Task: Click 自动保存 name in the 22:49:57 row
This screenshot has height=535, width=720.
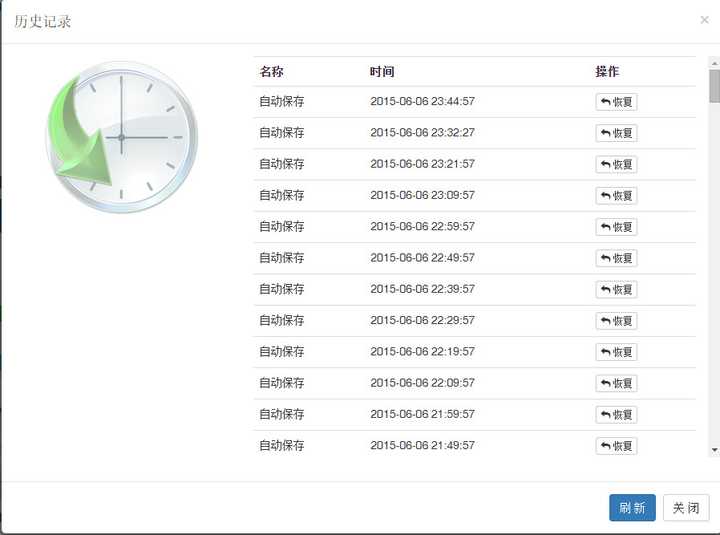Action: coord(281,257)
